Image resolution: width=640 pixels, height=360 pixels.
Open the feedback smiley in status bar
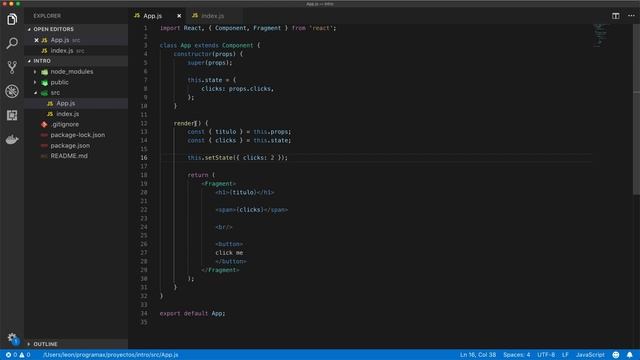point(616,355)
